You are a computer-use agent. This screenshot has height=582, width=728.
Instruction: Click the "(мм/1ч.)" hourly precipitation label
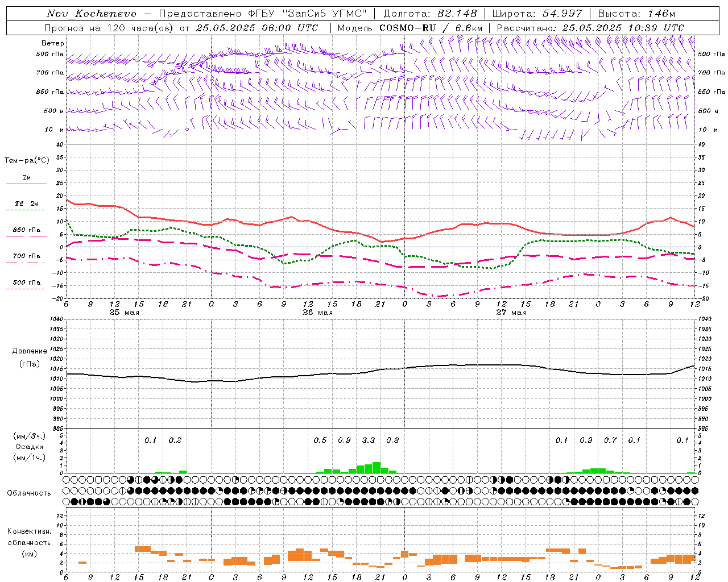coord(30,458)
